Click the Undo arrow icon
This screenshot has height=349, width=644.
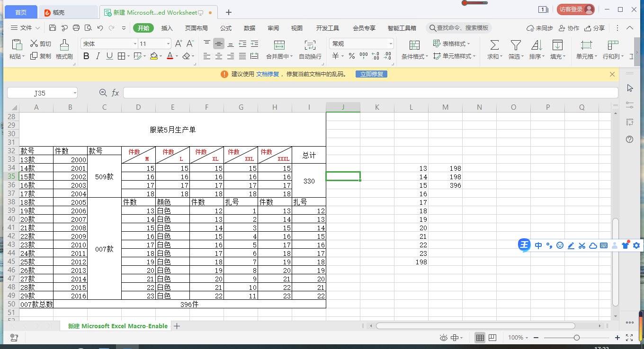(100, 28)
